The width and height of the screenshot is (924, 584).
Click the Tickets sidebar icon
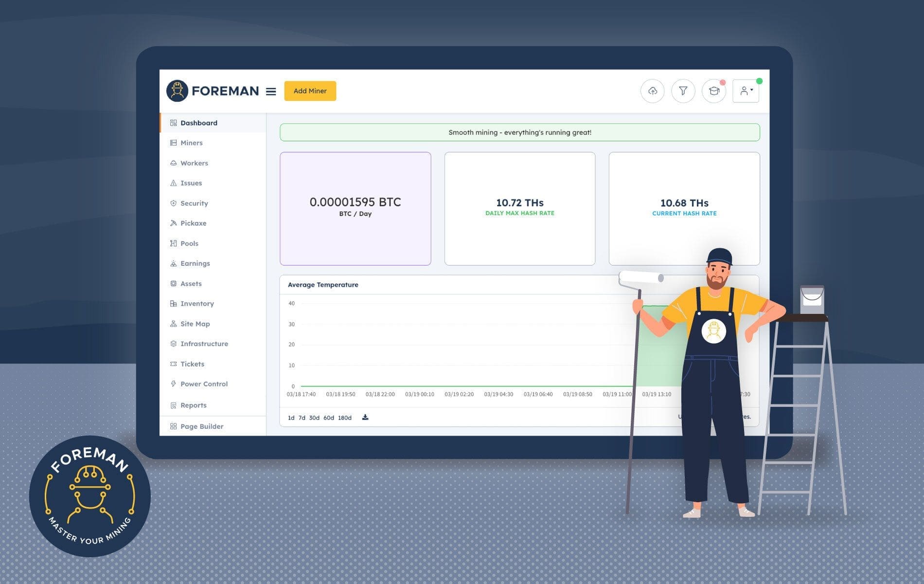click(173, 364)
